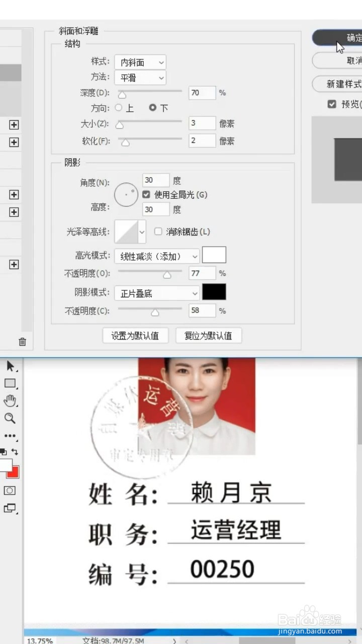The image size is (362, 644).
Task: Click the 复位为默认值 button
Action: (x=208, y=336)
